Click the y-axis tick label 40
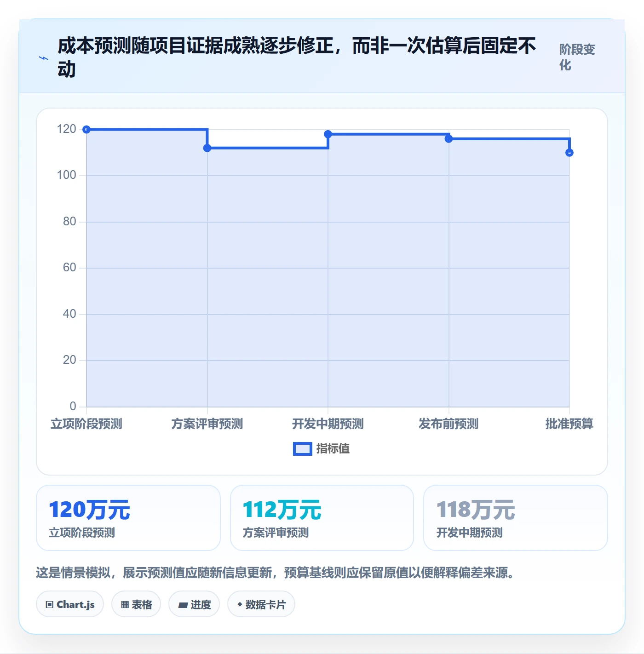This screenshot has width=644, height=654. (x=70, y=314)
